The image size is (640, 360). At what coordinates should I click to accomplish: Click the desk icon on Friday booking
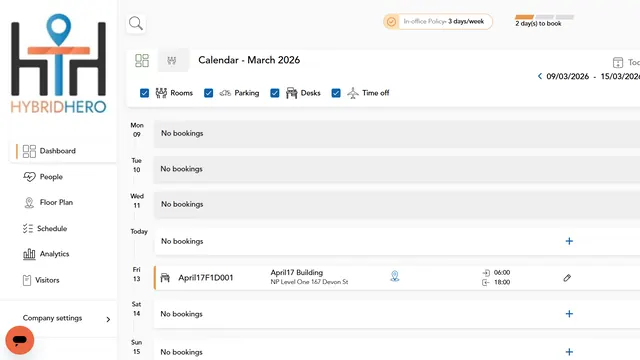165,278
